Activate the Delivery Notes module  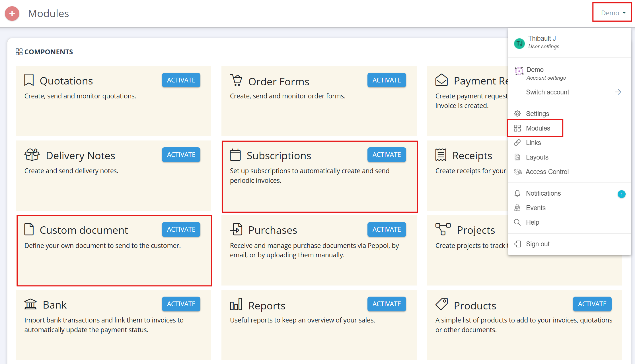[181, 155]
